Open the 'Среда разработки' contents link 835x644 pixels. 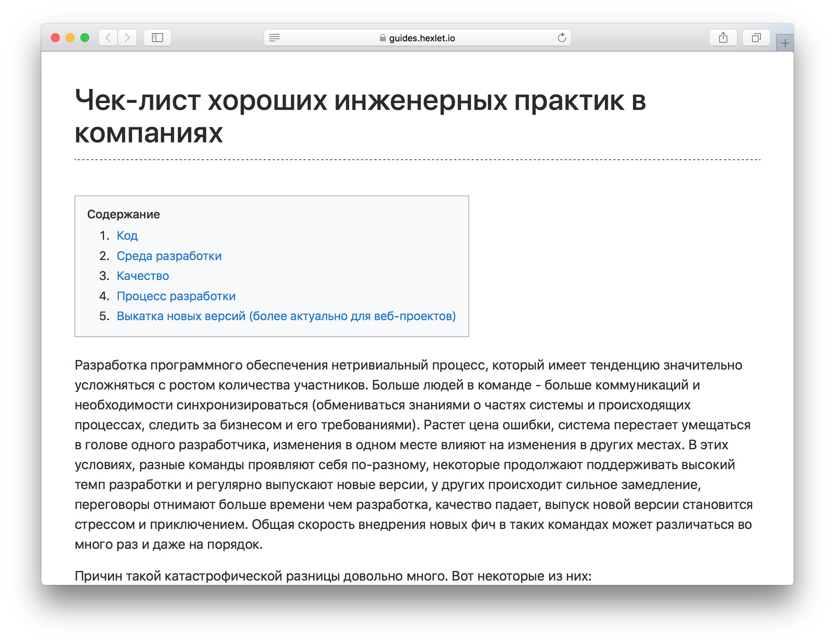169,256
